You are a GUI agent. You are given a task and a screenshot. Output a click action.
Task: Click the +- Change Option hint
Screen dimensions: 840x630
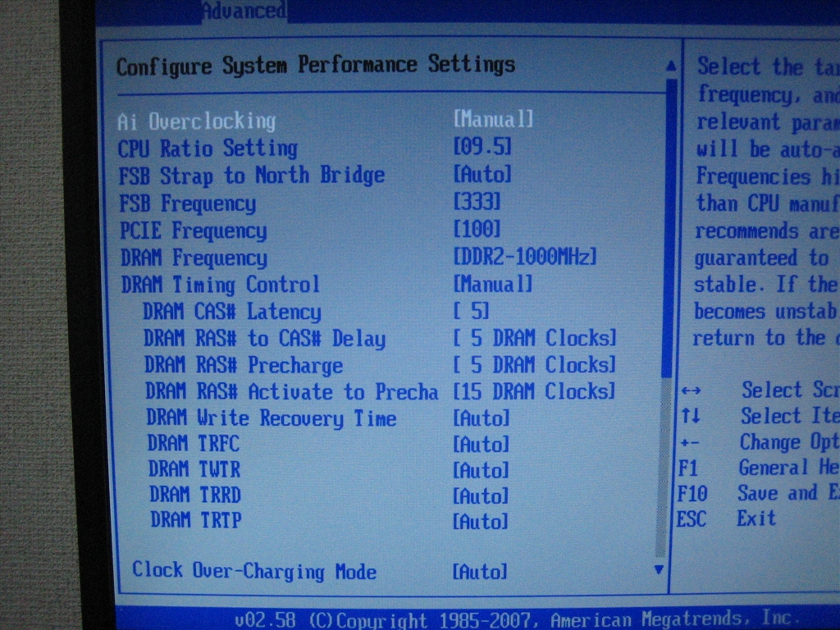click(759, 442)
